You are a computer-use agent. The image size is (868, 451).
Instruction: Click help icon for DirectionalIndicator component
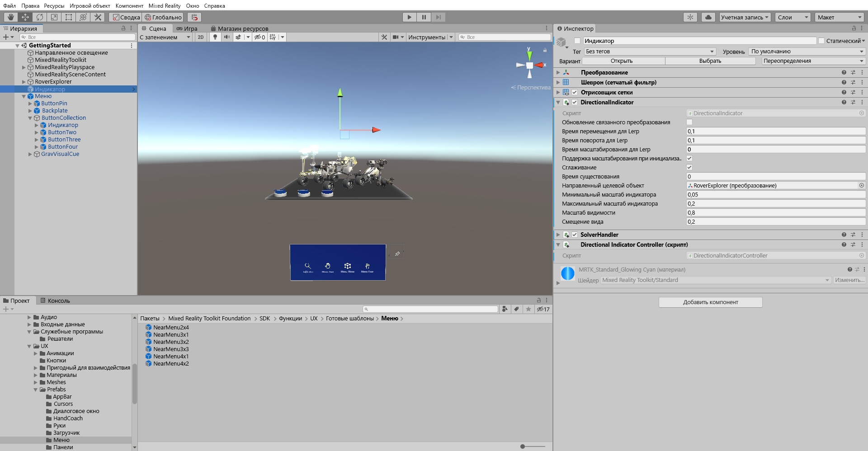(844, 102)
